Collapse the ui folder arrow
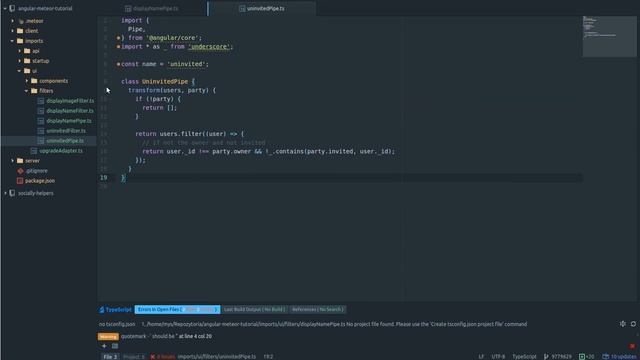 click(19, 71)
